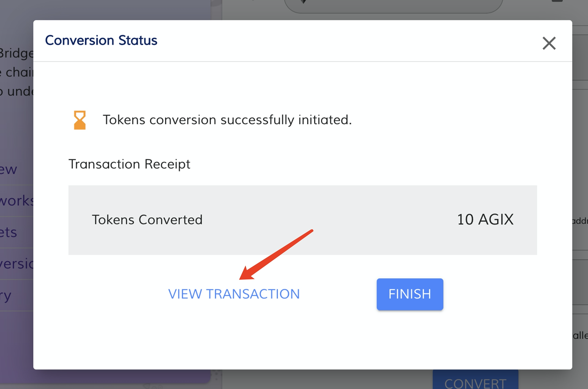Image resolution: width=588 pixels, height=389 pixels.
Task: Open the sidebar item ending in "ew"
Action: tap(9, 169)
